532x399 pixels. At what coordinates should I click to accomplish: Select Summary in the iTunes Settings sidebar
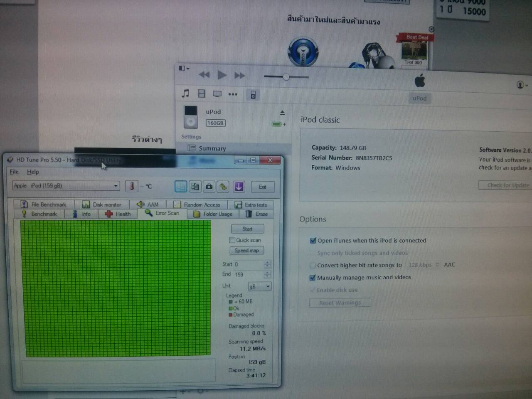pyautogui.click(x=233, y=148)
